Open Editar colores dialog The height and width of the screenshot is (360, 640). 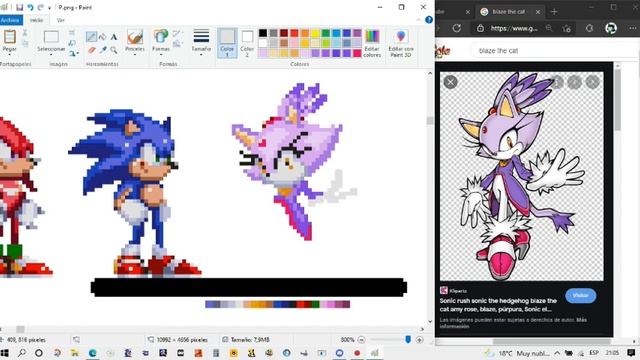(x=372, y=43)
